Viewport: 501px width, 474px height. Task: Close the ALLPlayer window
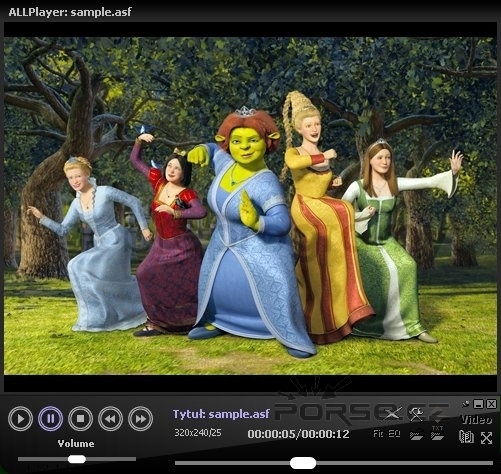491,404
